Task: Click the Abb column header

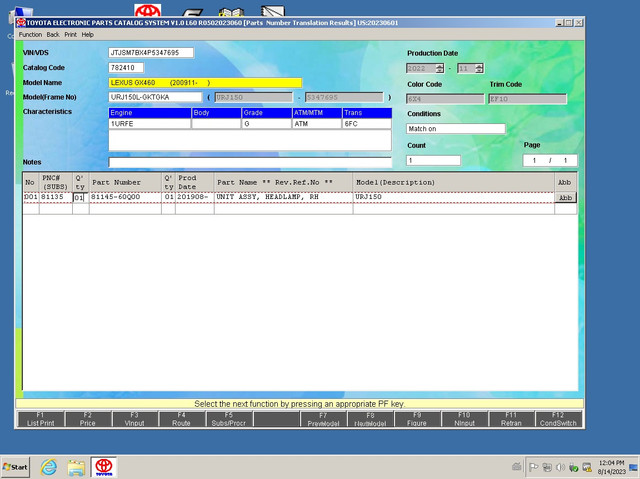Action: coord(565,182)
